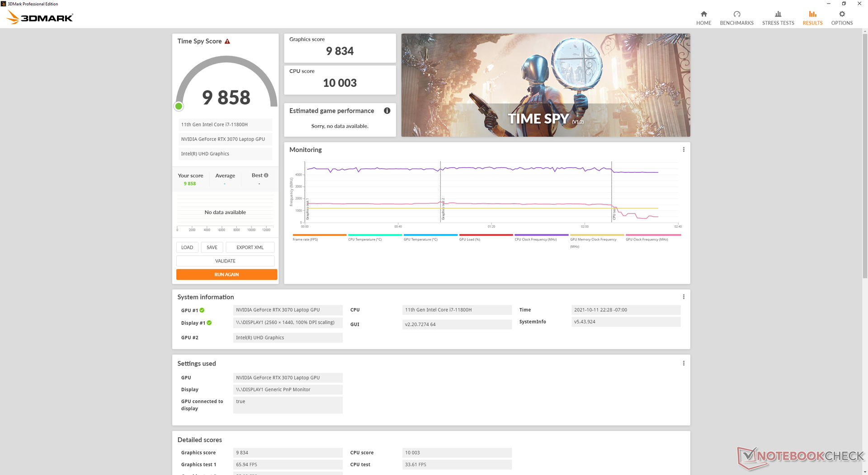Click the GPU #1 green check icon

coord(202,310)
